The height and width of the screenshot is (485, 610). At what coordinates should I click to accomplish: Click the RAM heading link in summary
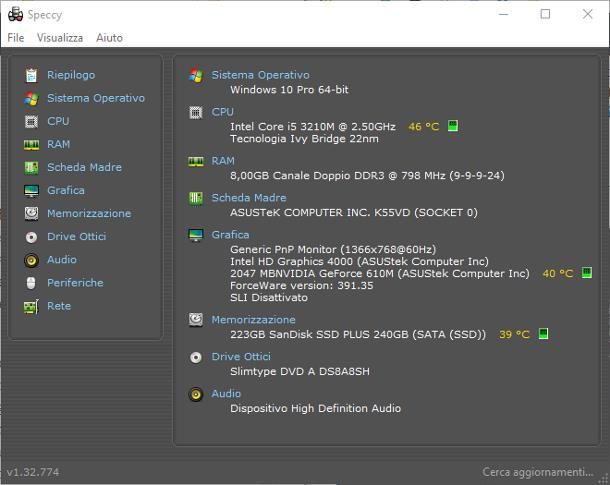pos(223,161)
